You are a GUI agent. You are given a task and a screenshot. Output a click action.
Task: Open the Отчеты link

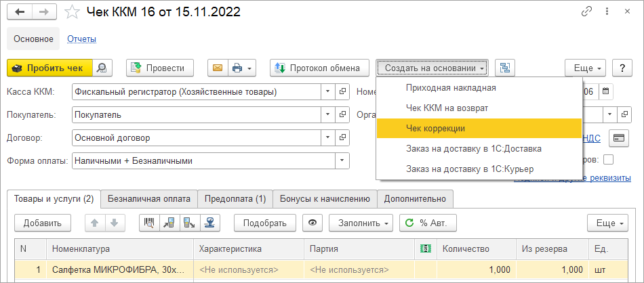coord(81,39)
